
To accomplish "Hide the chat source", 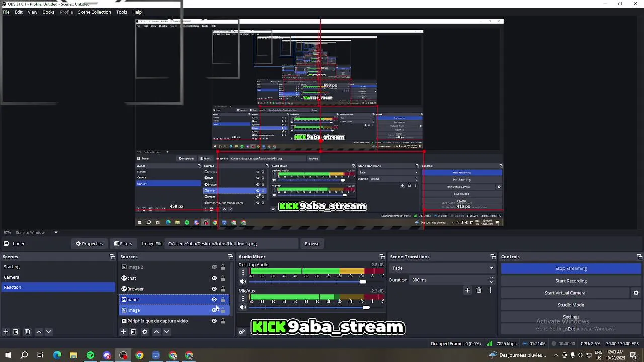I will tap(214, 278).
